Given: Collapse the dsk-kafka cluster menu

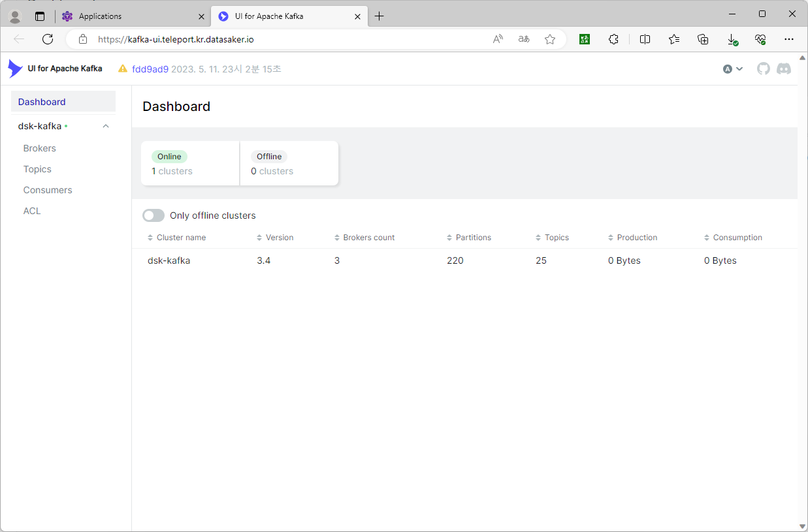Looking at the screenshot, I should pos(106,126).
